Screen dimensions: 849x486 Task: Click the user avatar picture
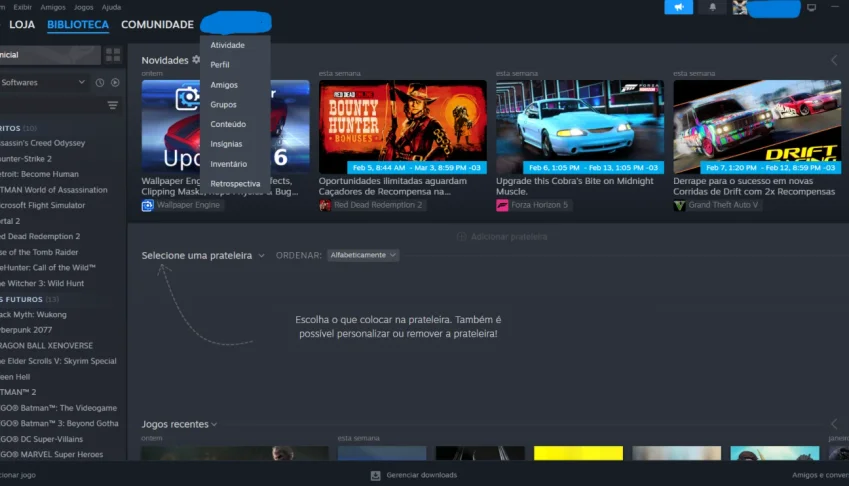tap(740, 8)
